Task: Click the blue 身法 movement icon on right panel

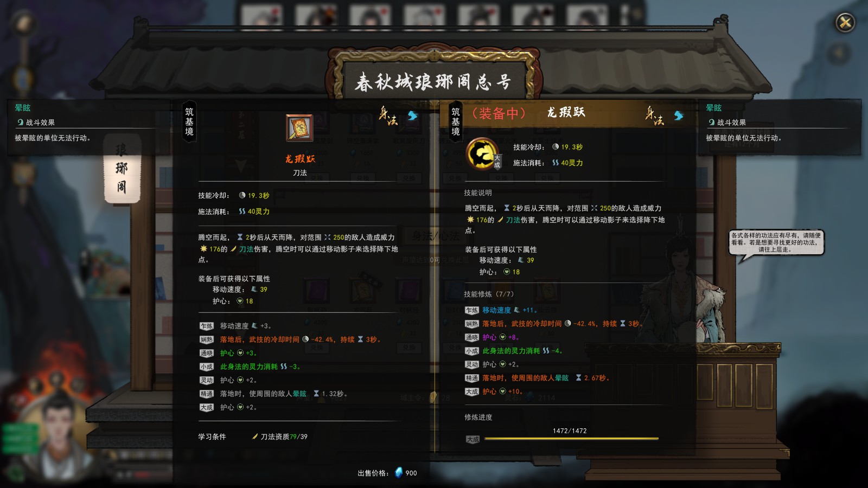Action: (x=679, y=115)
